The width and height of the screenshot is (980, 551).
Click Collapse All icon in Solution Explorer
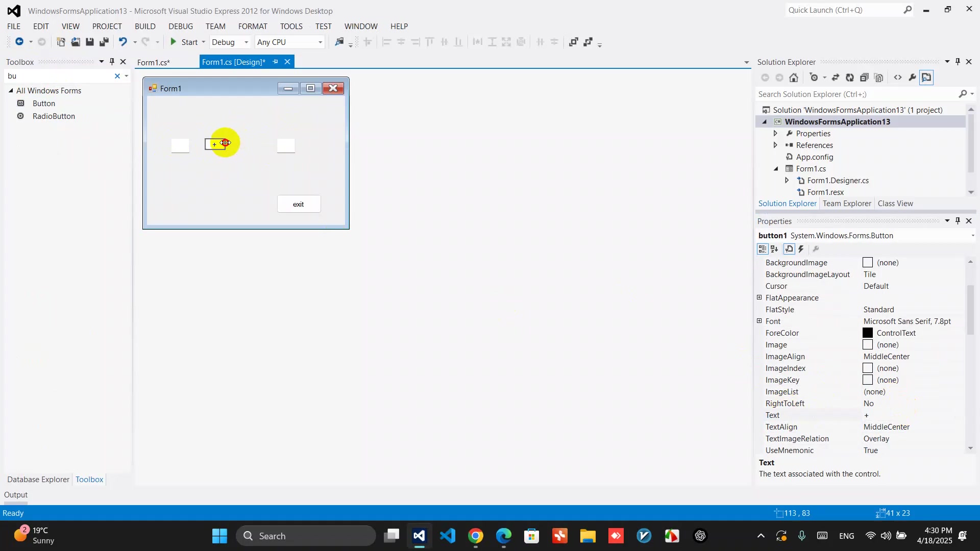click(x=864, y=78)
